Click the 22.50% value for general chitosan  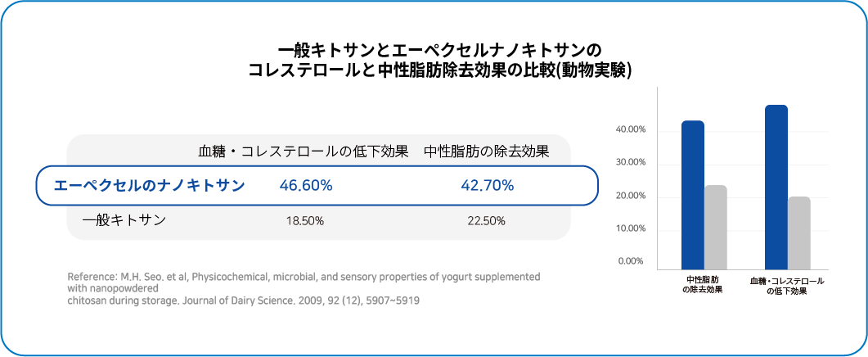pyautogui.click(x=487, y=220)
